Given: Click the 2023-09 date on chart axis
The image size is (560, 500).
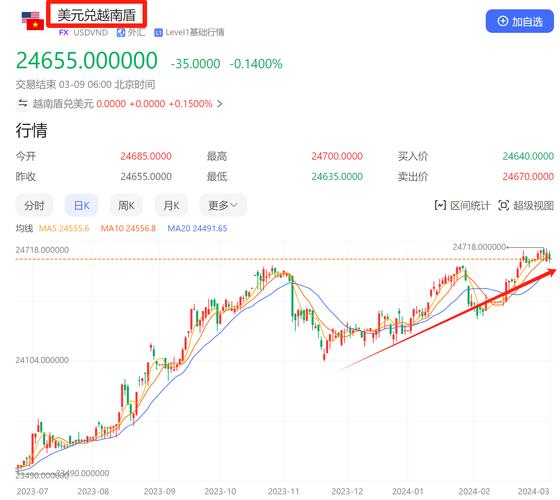Looking at the screenshot, I should click(x=159, y=491).
